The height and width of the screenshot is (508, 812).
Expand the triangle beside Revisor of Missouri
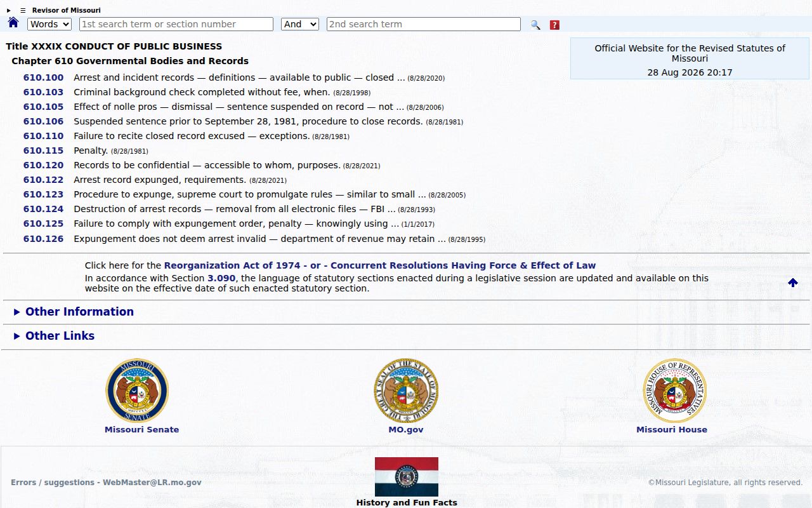(x=9, y=10)
